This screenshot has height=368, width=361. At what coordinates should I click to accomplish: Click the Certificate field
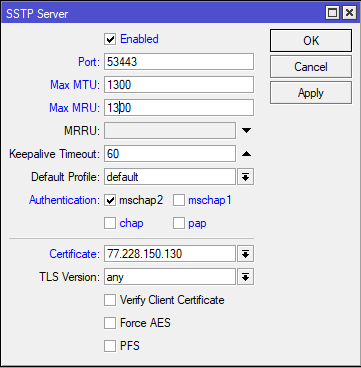(x=170, y=254)
